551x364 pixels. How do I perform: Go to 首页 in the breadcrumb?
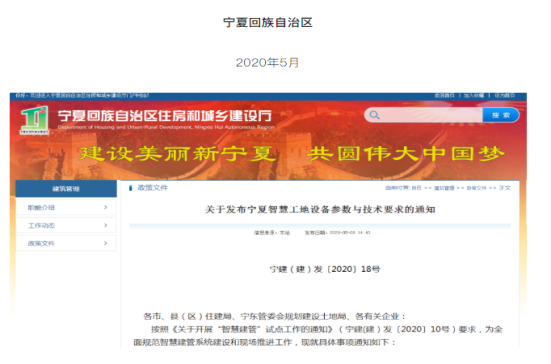416,188
